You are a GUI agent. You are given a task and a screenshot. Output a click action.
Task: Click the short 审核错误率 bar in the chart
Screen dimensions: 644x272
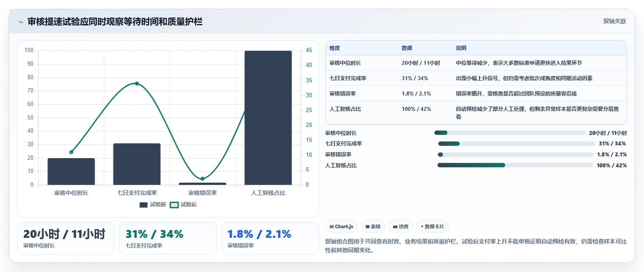pos(203,184)
